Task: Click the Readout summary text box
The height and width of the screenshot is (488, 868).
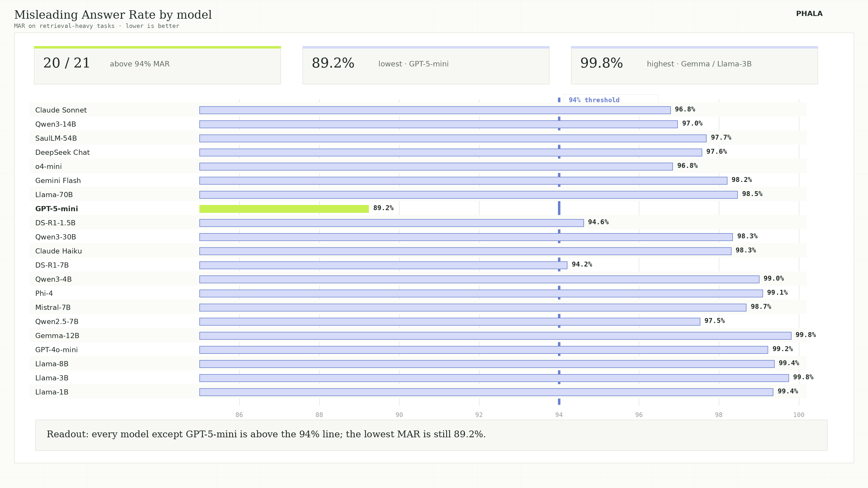Action: [431, 435]
